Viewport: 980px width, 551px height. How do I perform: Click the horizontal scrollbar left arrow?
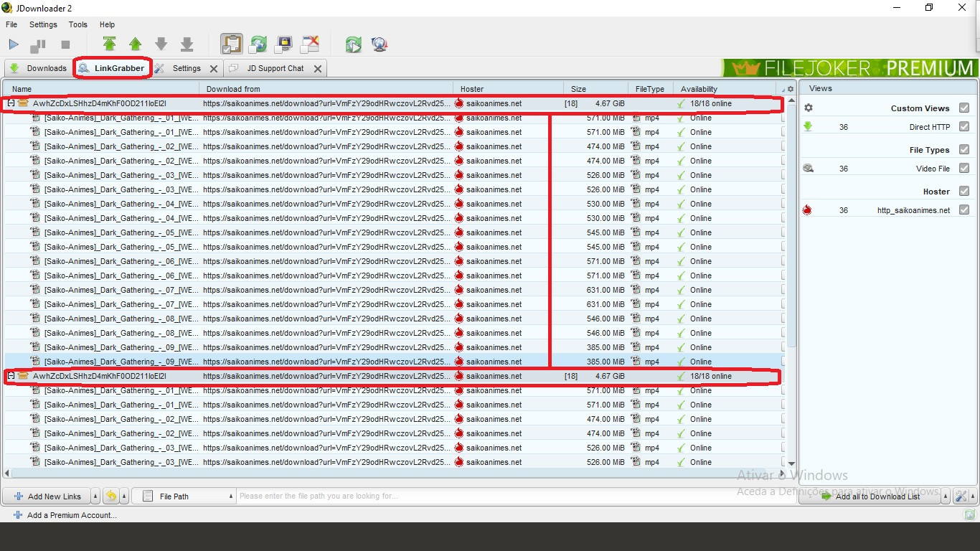click(x=8, y=473)
